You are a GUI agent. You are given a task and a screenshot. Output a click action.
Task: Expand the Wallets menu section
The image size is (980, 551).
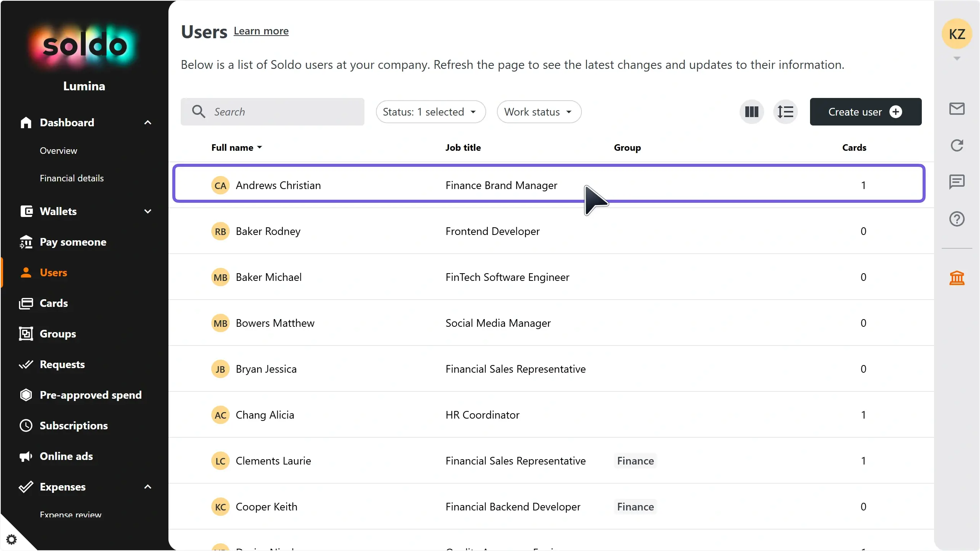coord(148,211)
